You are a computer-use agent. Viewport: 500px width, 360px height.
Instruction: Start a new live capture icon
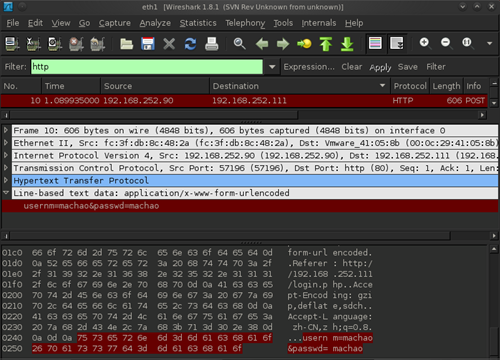(55, 43)
